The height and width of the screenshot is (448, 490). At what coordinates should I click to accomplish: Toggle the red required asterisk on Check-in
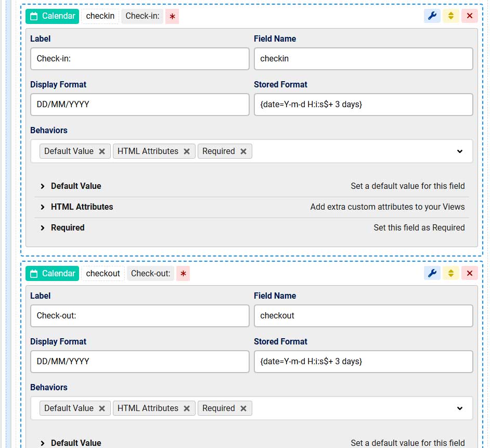(172, 17)
